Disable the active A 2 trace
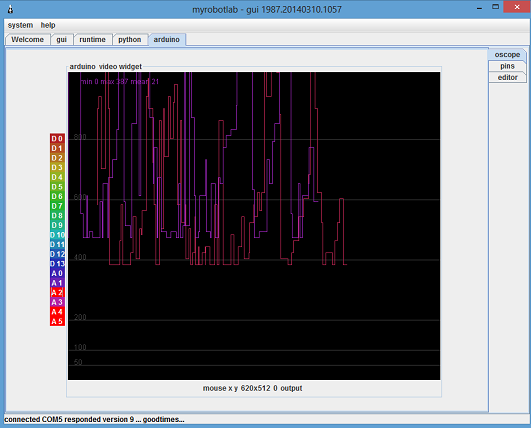This screenshot has width=531, height=428. tap(57, 292)
